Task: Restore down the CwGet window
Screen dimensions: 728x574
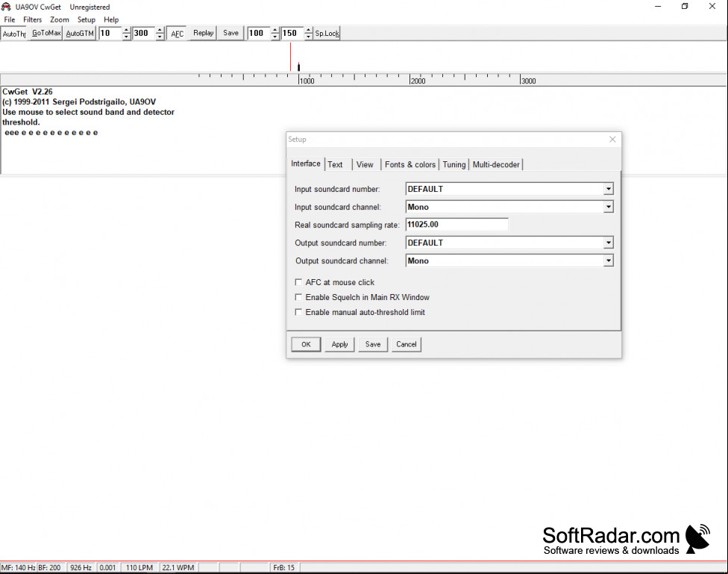Action: [x=685, y=7]
